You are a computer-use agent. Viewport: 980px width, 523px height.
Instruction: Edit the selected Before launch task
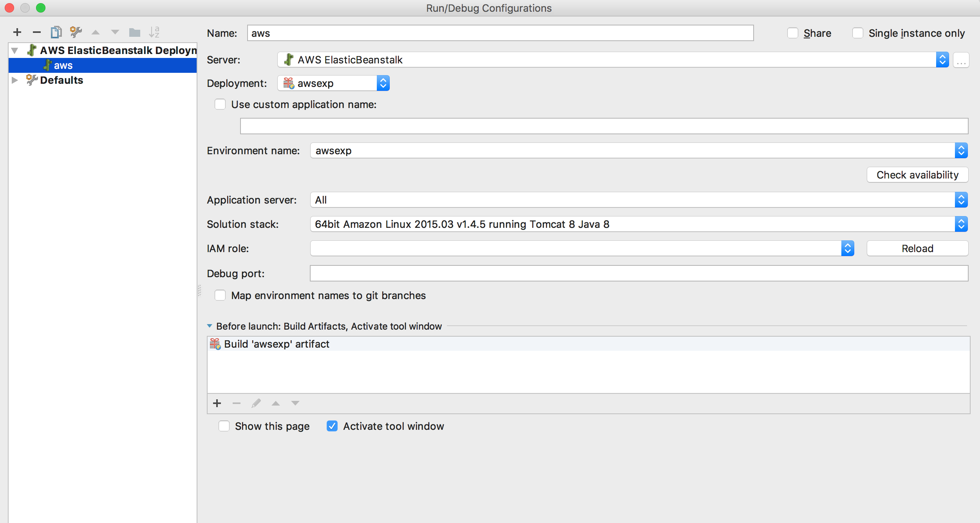point(256,403)
